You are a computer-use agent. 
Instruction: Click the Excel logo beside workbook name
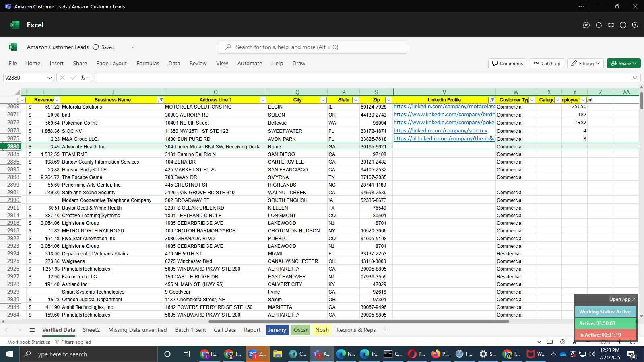13,47
